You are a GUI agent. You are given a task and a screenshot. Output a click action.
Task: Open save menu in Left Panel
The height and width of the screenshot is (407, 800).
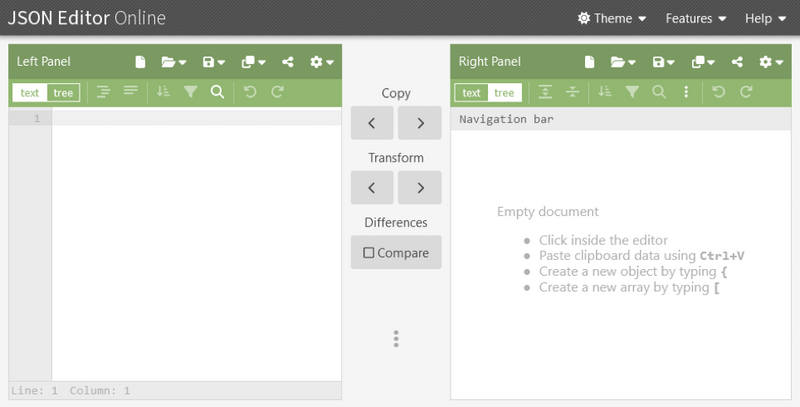click(213, 62)
